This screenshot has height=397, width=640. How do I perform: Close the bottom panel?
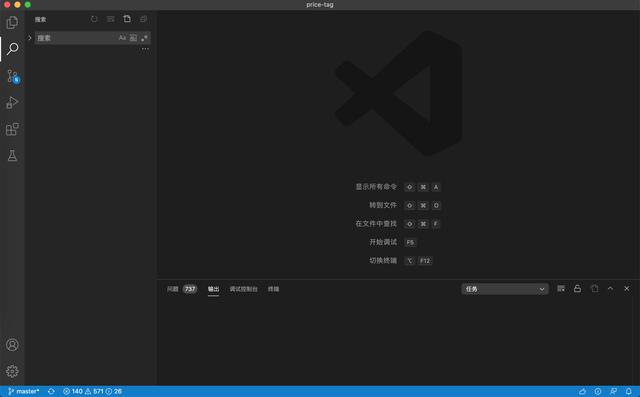point(627,288)
